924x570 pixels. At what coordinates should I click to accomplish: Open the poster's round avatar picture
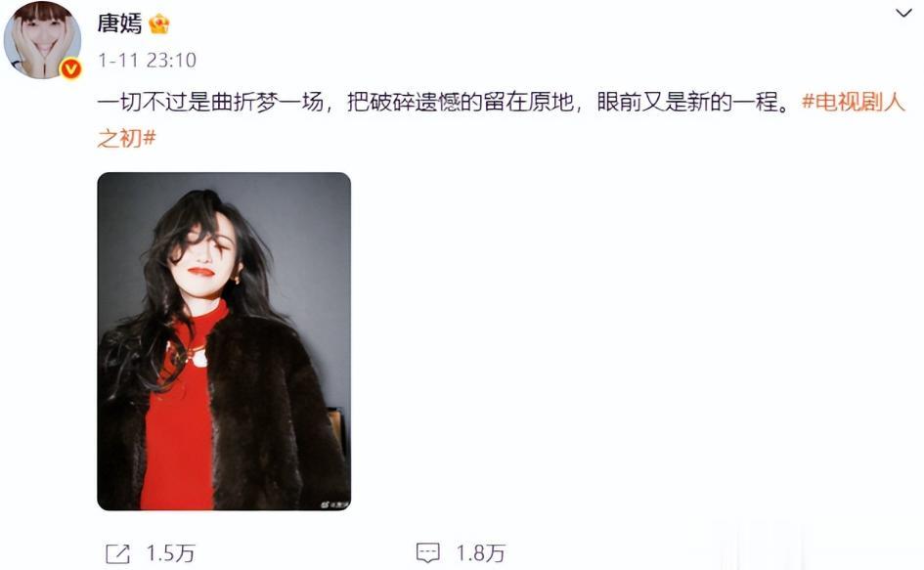tap(42, 40)
